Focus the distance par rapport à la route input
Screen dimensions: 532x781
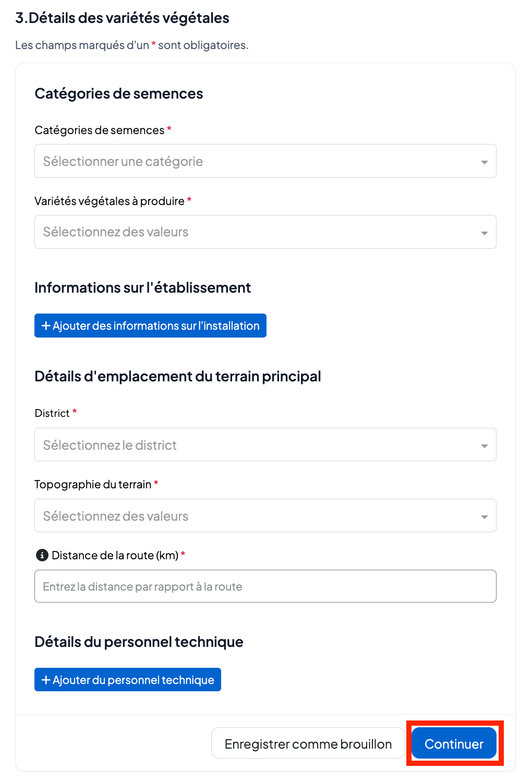[265, 586]
